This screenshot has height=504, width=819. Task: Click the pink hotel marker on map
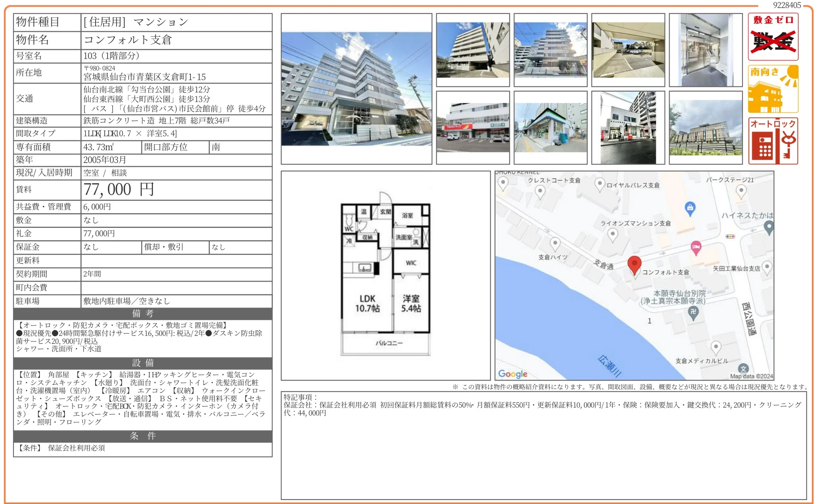(x=696, y=247)
